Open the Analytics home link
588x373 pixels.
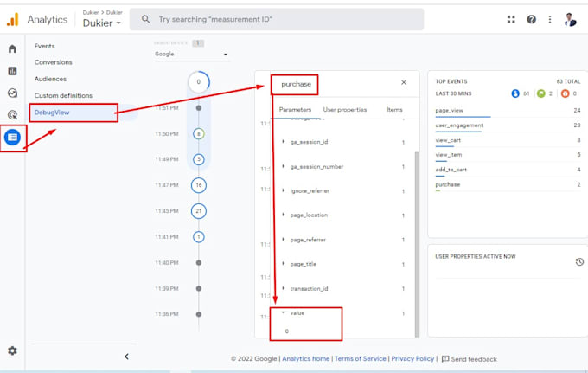click(305, 359)
